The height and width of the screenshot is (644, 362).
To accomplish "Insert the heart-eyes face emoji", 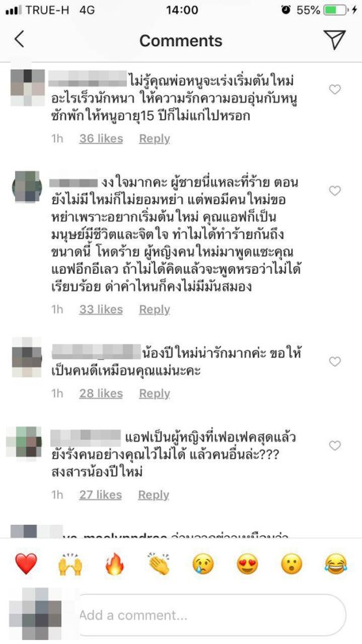I will (247, 564).
